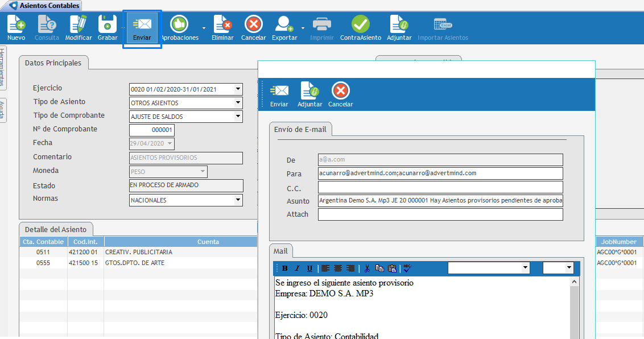Toggle bold formatting in mail editor
Screen dimensions: 644x339
[284, 268]
